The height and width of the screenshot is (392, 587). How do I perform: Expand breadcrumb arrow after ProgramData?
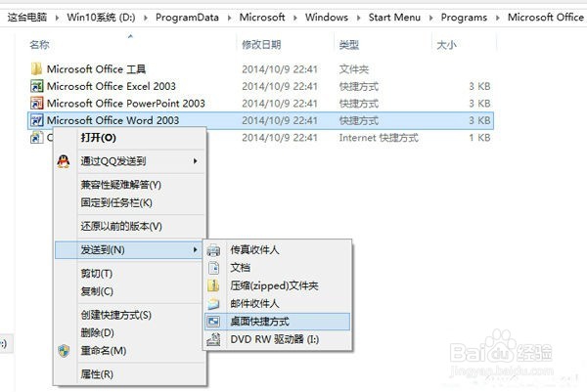pyautogui.click(x=229, y=18)
